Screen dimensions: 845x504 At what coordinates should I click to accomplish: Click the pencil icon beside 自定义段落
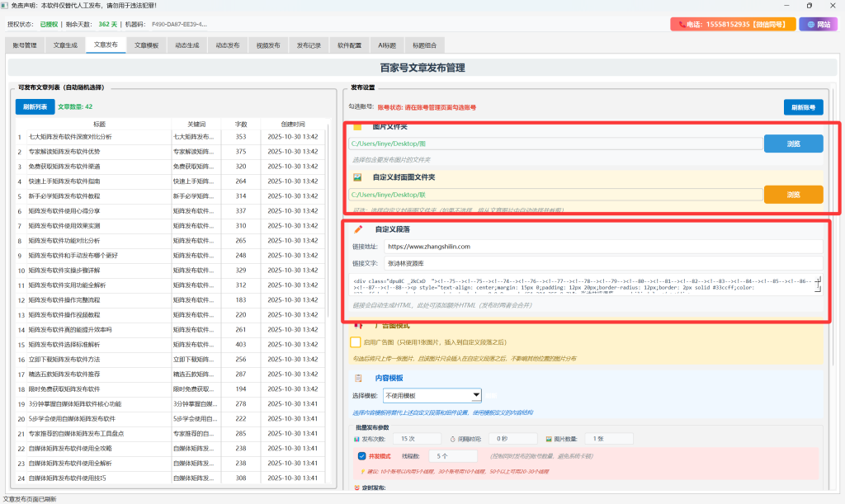pos(358,228)
